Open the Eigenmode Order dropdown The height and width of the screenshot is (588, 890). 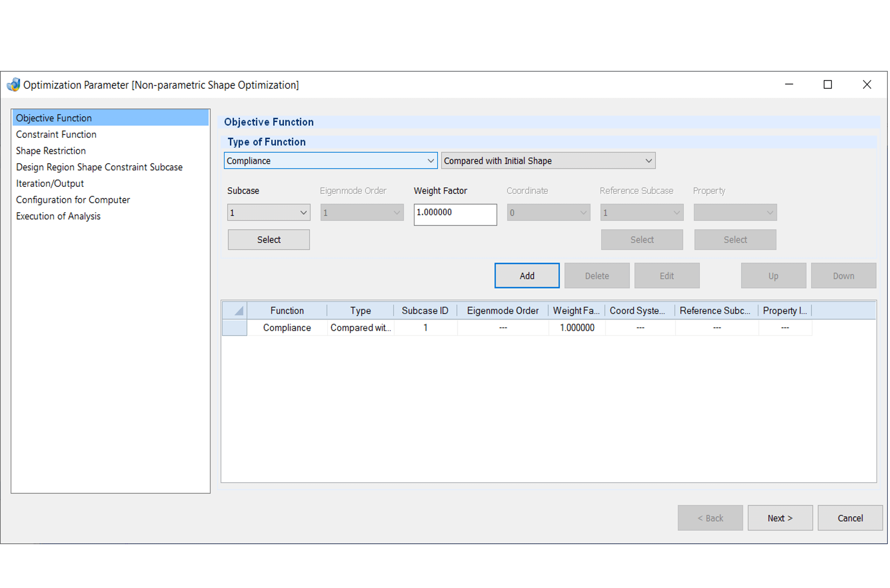pyautogui.click(x=362, y=213)
